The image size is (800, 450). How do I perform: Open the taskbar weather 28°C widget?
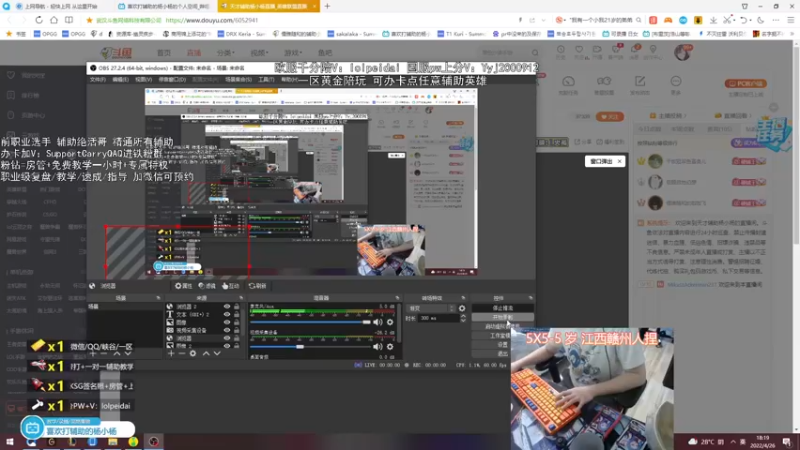706,441
